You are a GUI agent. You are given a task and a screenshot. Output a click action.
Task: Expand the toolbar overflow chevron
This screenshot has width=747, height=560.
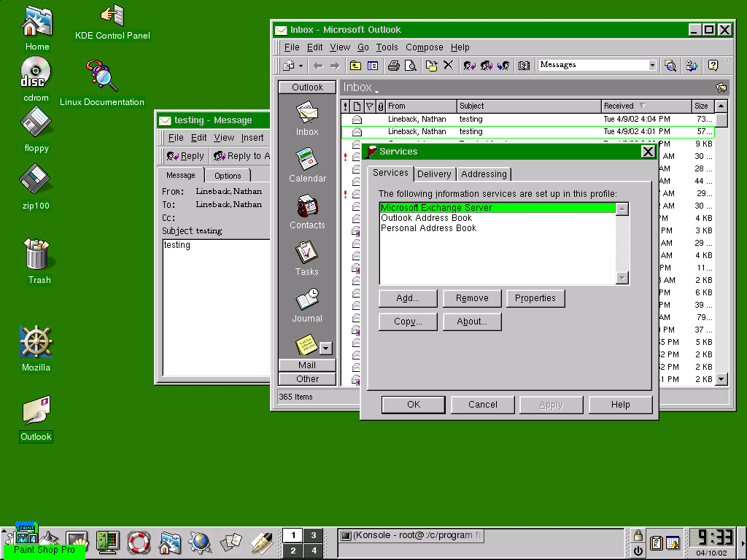pos(727,61)
